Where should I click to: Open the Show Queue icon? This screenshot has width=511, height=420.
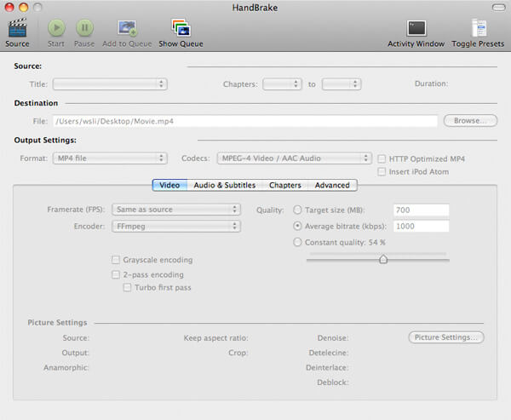[x=181, y=28]
